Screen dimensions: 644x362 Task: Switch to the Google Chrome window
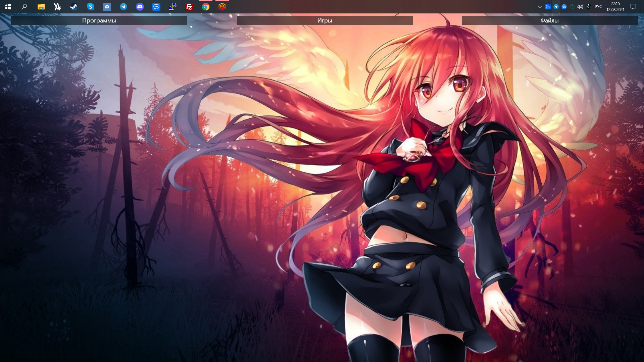[x=206, y=7]
